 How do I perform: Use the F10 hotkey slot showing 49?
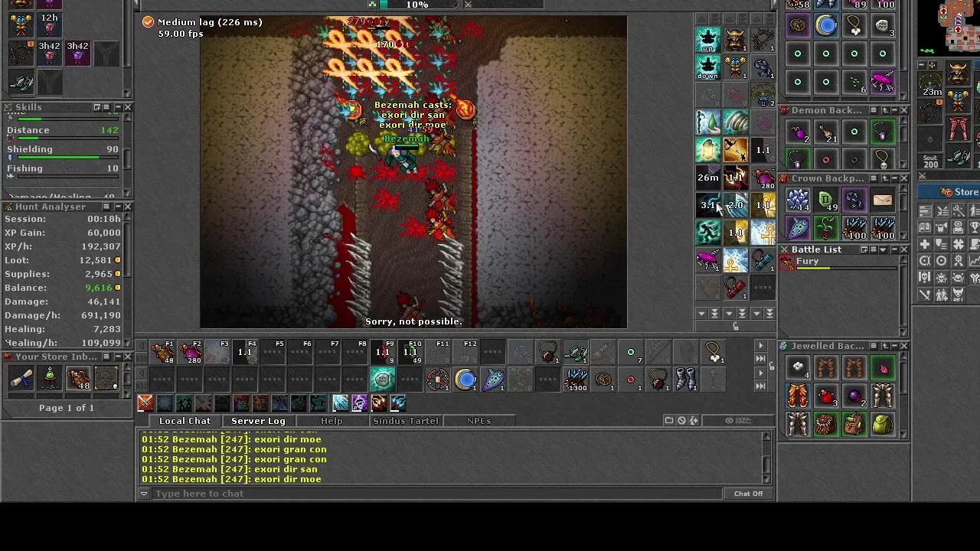coord(410,352)
